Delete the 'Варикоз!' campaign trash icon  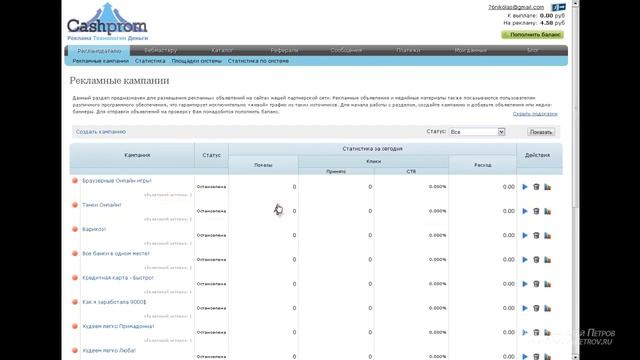(x=536, y=236)
